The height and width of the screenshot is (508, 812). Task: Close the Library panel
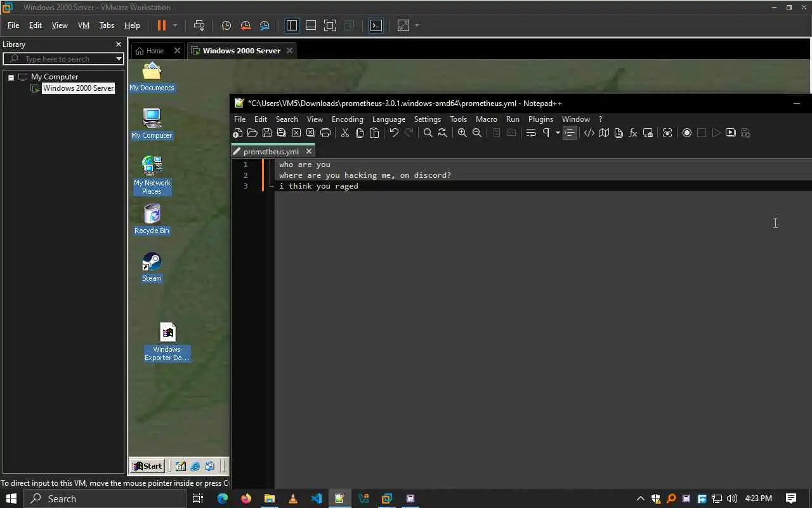click(118, 44)
